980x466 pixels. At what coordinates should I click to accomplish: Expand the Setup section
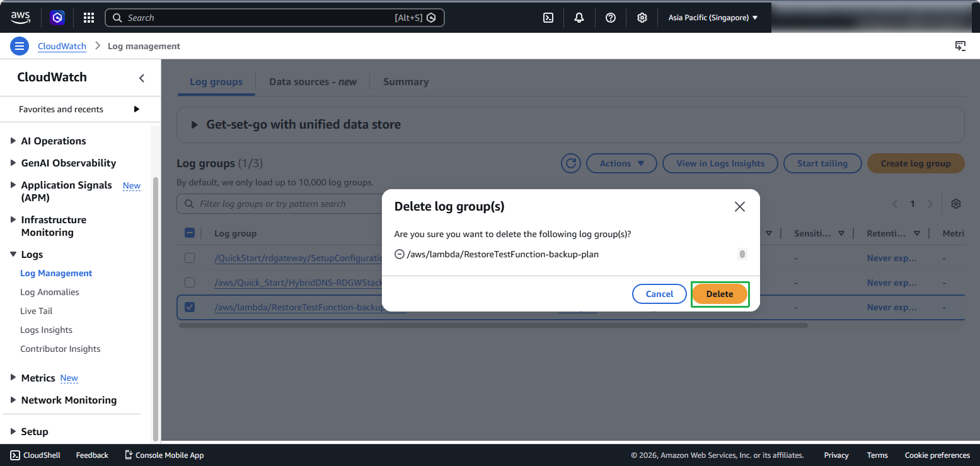tap(13, 431)
